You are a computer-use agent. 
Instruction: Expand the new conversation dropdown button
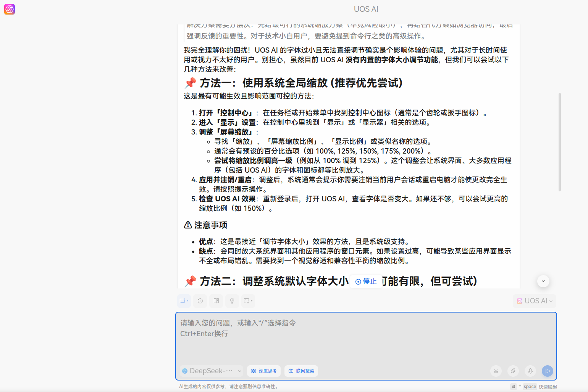(x=184, y=301)
